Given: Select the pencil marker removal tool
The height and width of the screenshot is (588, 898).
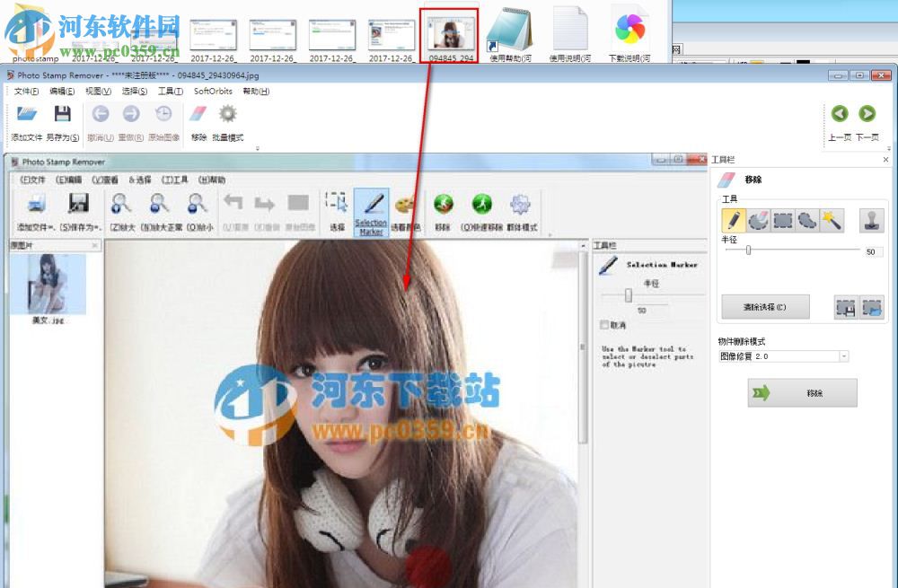Looking at the screenshot, I should pyautogui.click(x=734, y=219).
